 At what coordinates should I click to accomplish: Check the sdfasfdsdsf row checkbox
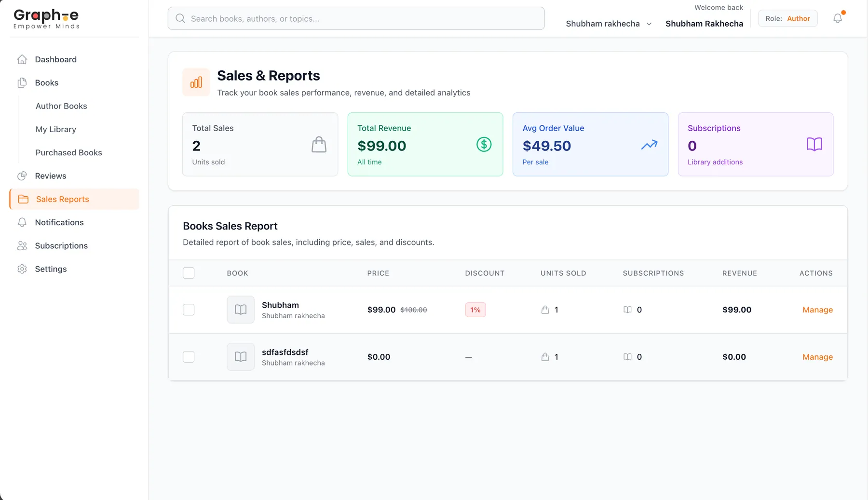189,357
